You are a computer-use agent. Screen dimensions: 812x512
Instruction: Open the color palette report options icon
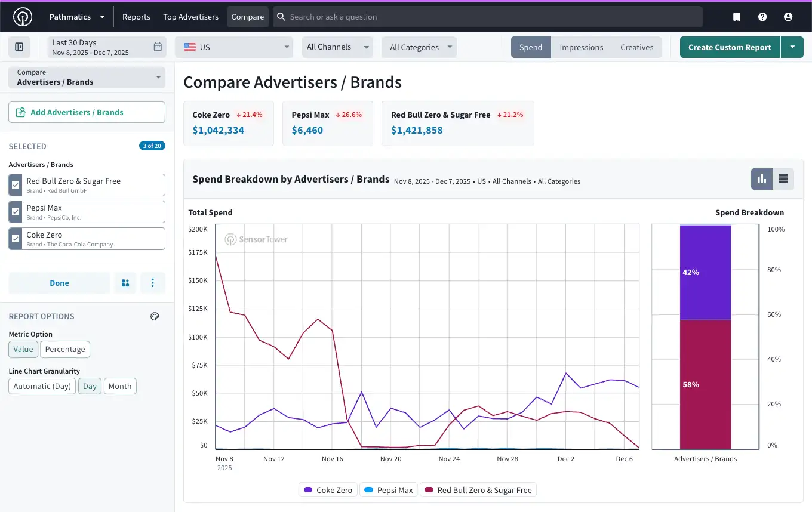pos(155,316)
